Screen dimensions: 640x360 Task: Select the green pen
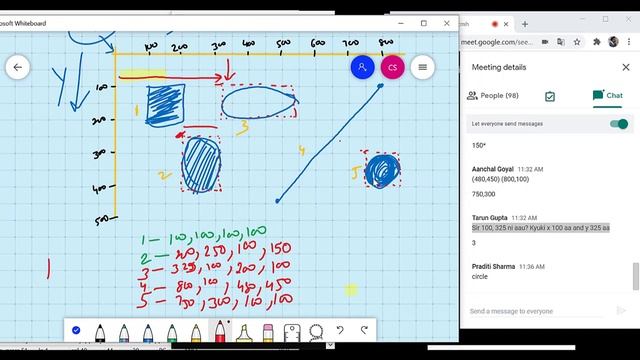coord(172,332)
